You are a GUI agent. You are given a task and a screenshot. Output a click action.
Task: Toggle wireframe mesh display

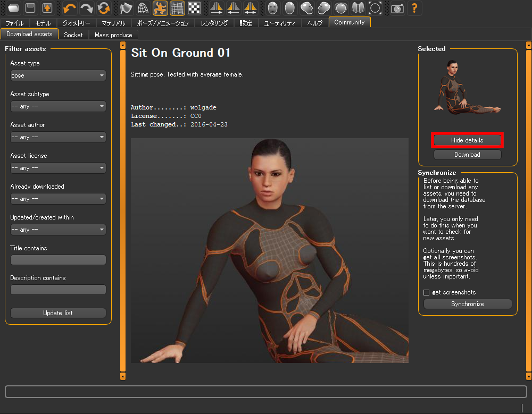pyautogui.click(x=143, y=8)
